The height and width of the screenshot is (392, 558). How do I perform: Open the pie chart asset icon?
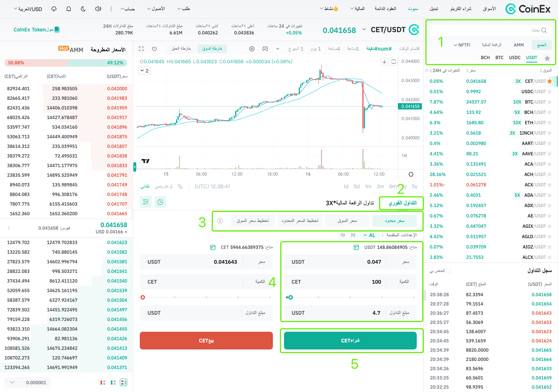pos(160,202)
